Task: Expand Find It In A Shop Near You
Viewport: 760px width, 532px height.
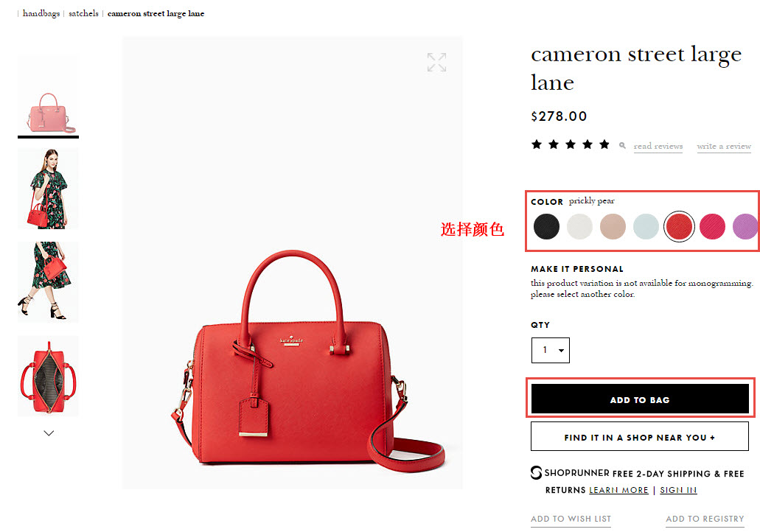Action: click(640, 436)
